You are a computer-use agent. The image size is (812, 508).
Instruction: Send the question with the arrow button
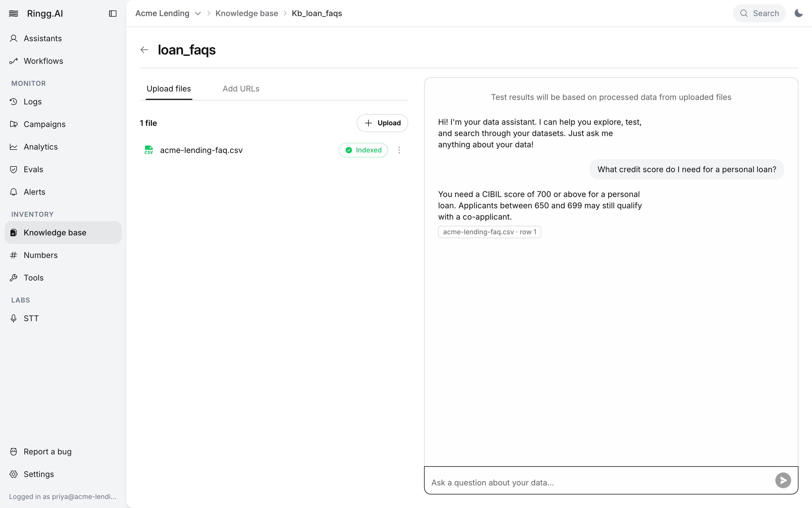(783, 480)
